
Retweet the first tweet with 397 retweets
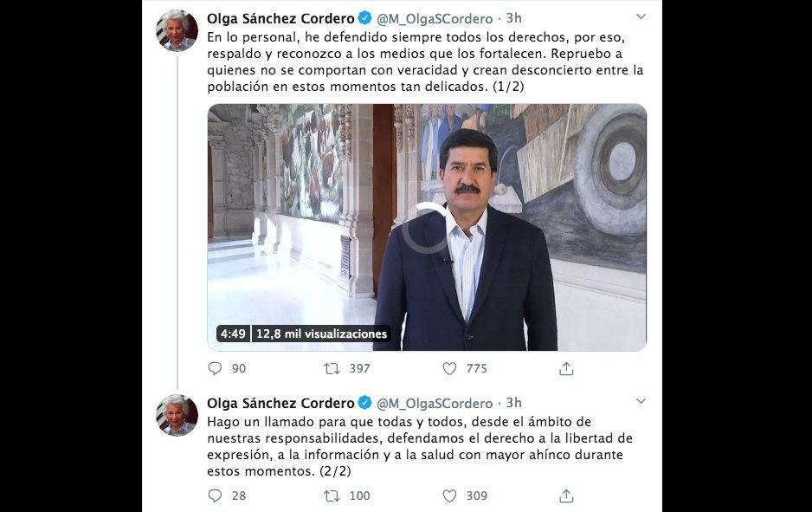332,368
